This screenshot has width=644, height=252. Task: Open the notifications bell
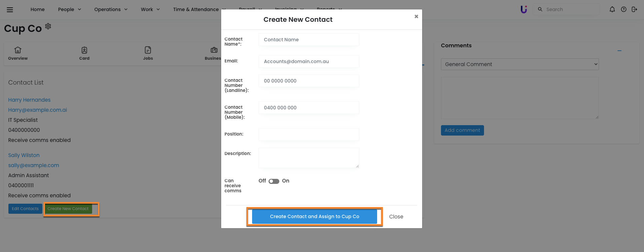[612, 9]
